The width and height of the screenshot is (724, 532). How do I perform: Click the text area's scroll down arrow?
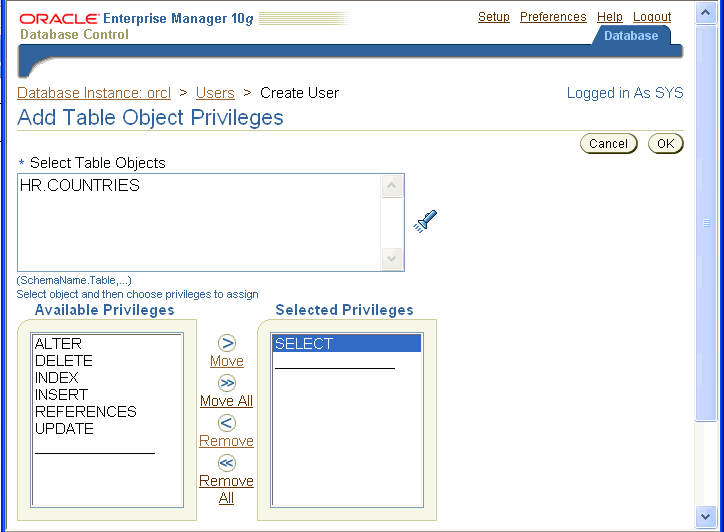coord(393,259)
